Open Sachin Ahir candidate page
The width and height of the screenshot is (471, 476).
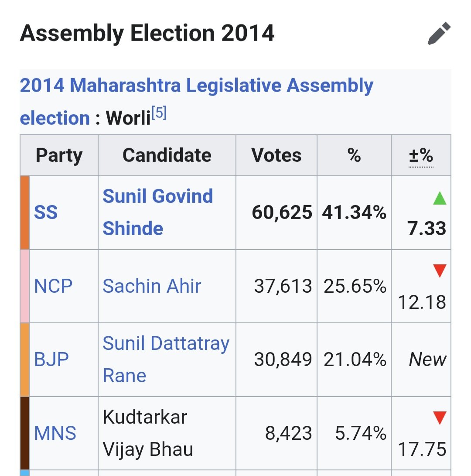(x=152, y=286)
